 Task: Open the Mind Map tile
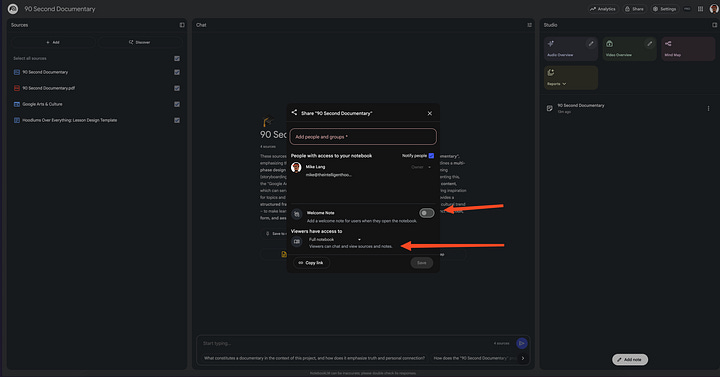pos(688,49)
